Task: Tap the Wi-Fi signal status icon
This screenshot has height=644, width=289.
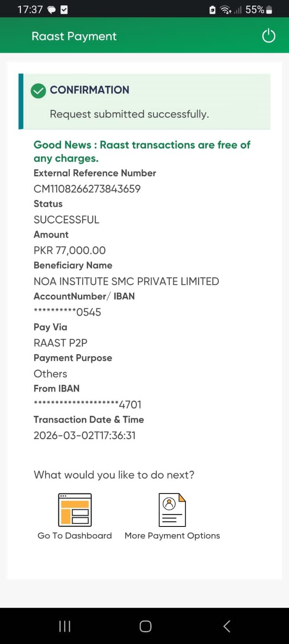Action: coord(226,10)
